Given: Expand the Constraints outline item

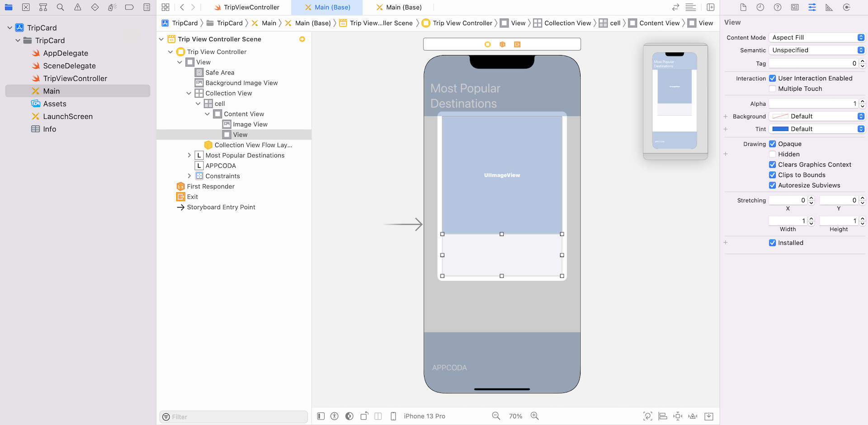Looking at the screenshot, I should 189,176.
